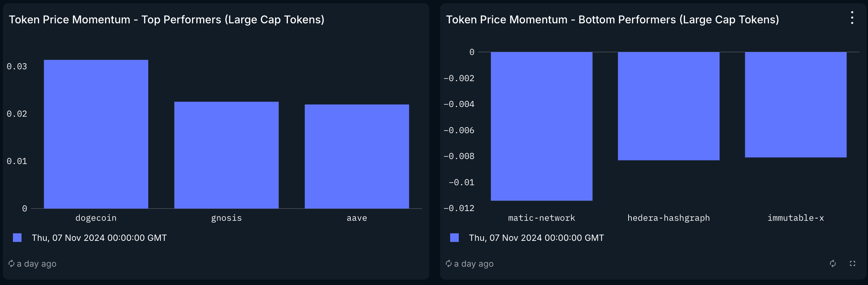Open the three-dot menu on Bottom Performers panel
This screenshot has height=285, width=868.
coord(852,18)
